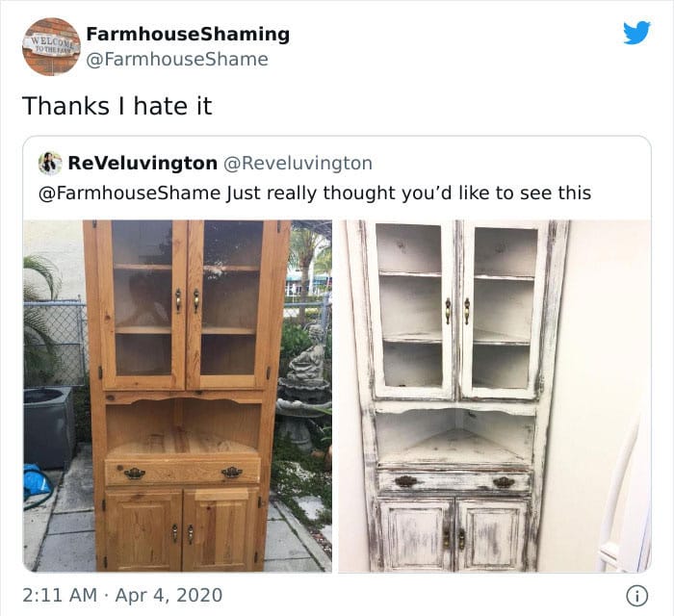Click the 'Thanks I hate it' tweet text
This screenshot has height=616, width=674.
(117, 106)
